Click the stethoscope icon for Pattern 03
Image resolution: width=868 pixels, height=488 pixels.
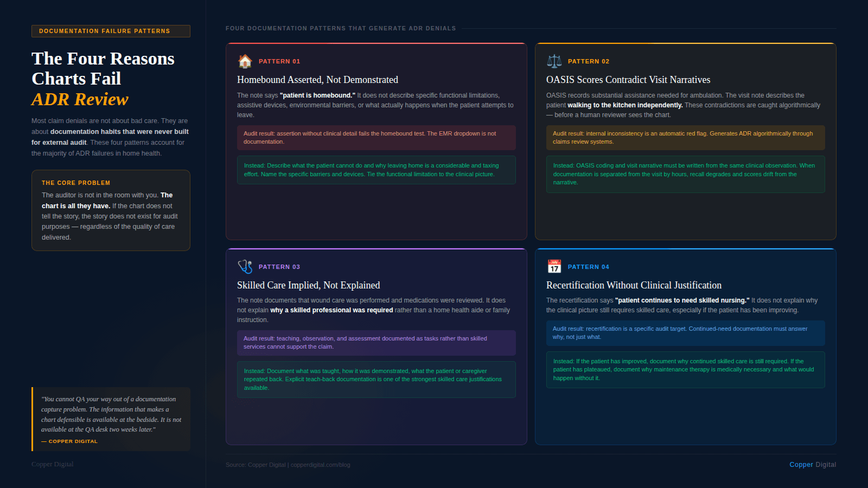pos(245,267)
